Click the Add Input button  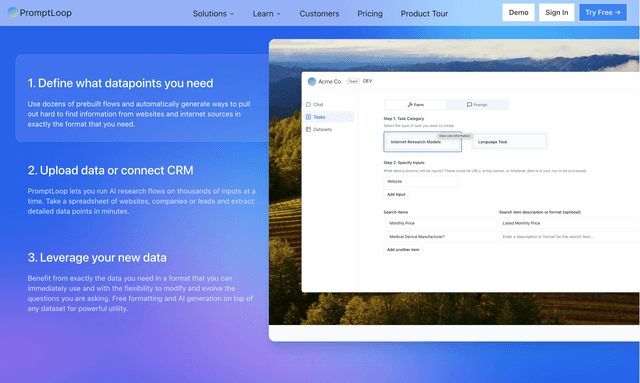pos(396,194)
